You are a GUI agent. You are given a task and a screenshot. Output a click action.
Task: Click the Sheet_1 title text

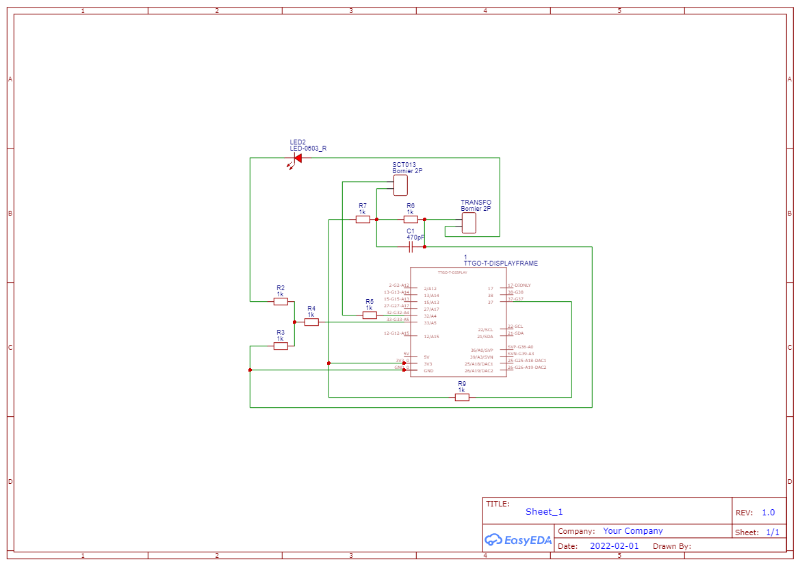(x=544, y=511)
